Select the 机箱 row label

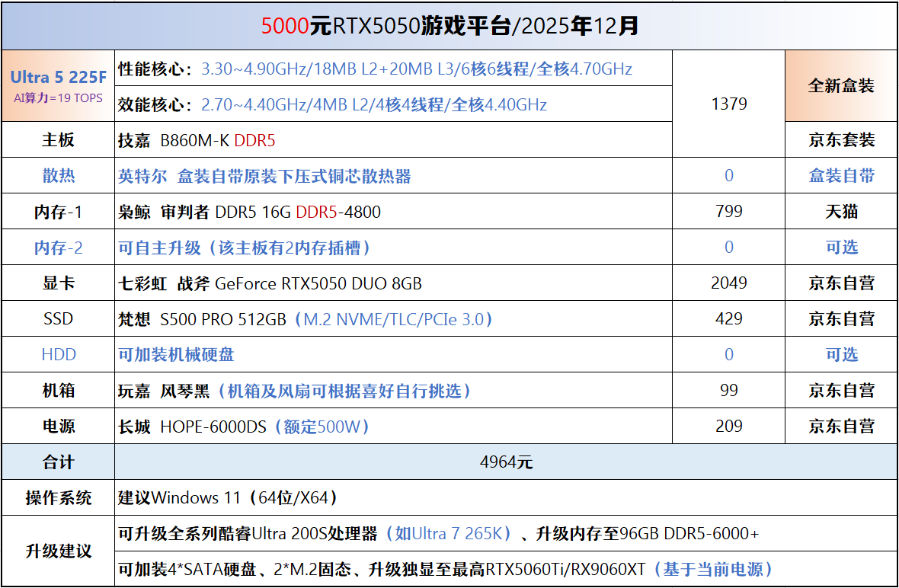tap(59, 390)
